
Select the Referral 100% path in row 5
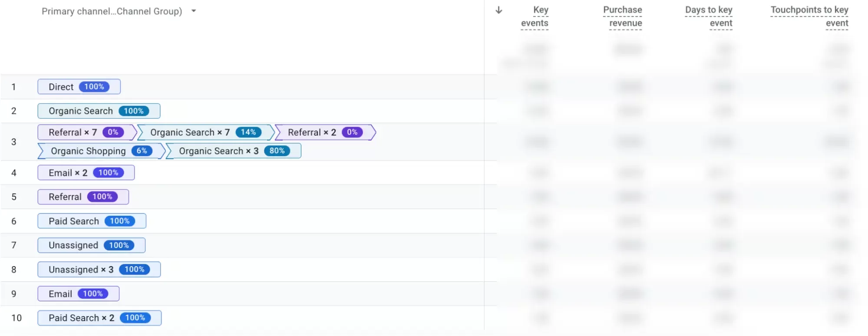coord(83,197)
